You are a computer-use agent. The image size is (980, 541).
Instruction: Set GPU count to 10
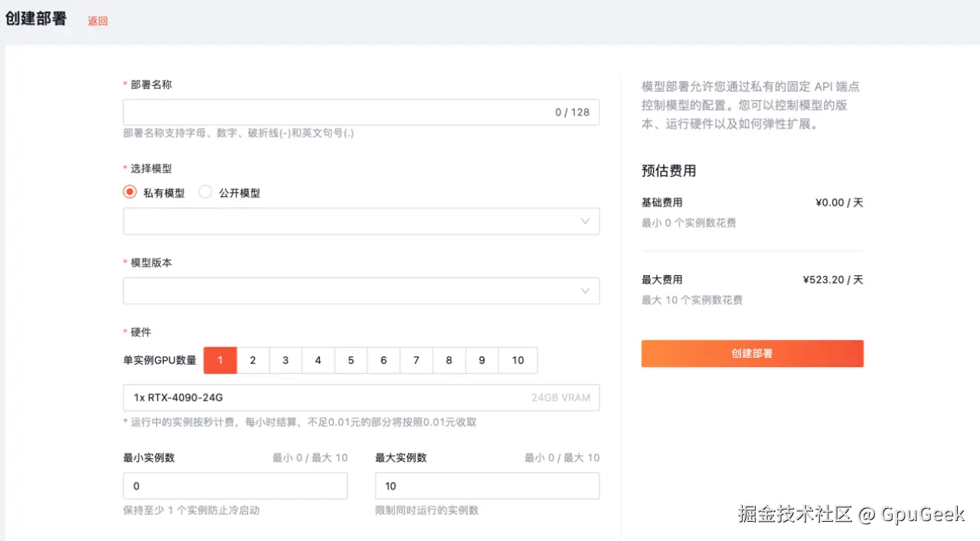click(x=518, y=360)
